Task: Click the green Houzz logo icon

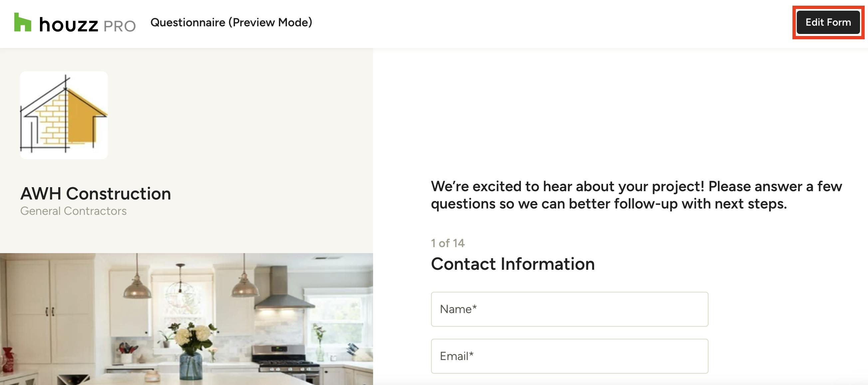Action: 23,22
